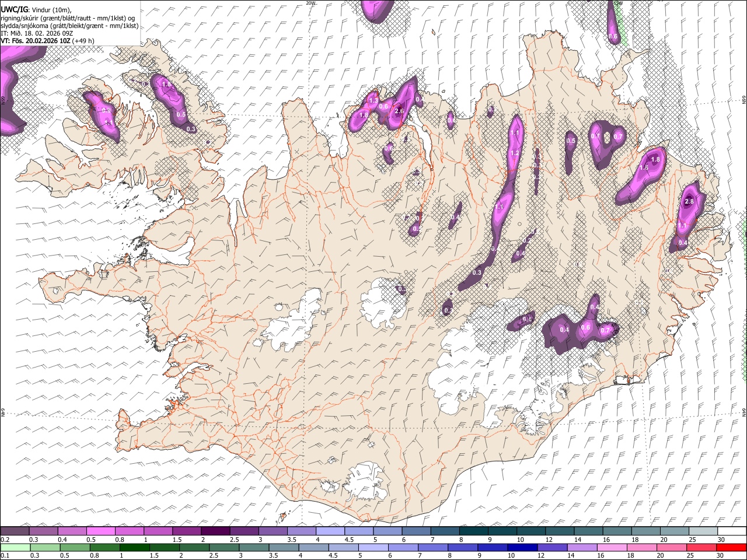The width and height of the screenshot is (747, 560).
Task: Click the 'UWC/IG: Vindur (10m)' title text
Action: [x=36, y=9]
